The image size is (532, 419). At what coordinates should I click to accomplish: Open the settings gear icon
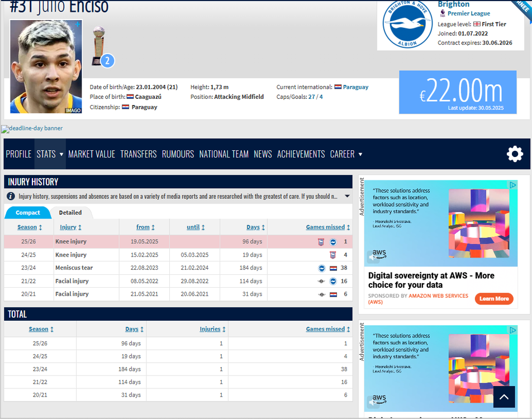pos(515,154)
